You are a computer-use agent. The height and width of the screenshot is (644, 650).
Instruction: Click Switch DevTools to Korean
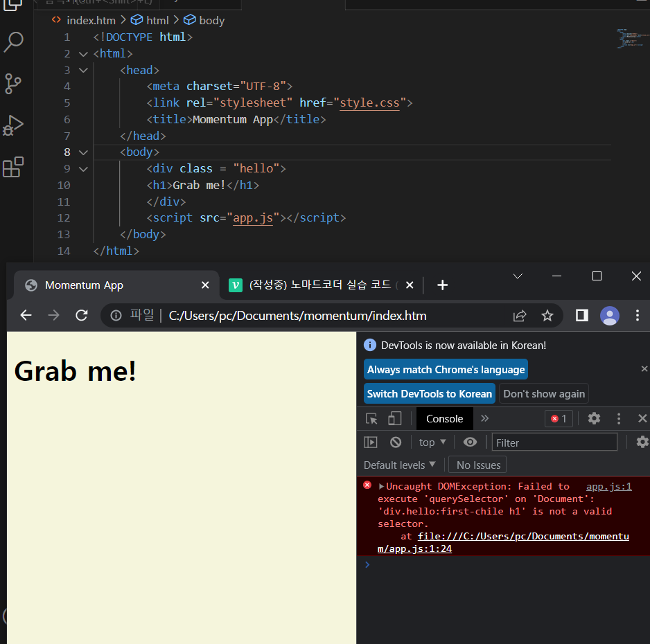pyautogui.click(x=430, y=393)
